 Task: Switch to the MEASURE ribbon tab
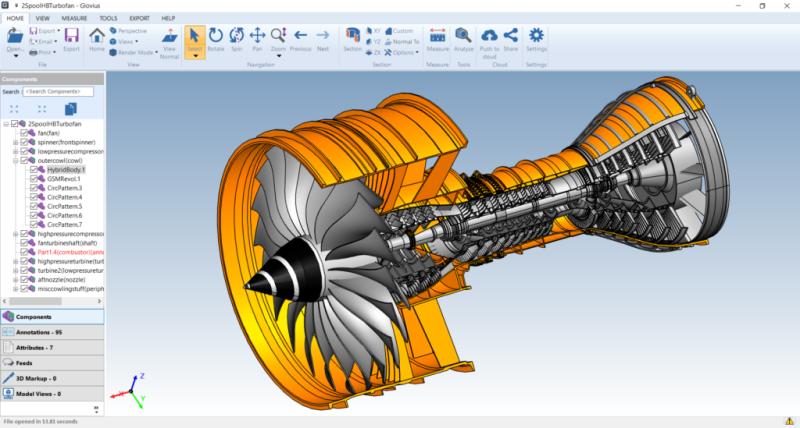tap(74, 18)
